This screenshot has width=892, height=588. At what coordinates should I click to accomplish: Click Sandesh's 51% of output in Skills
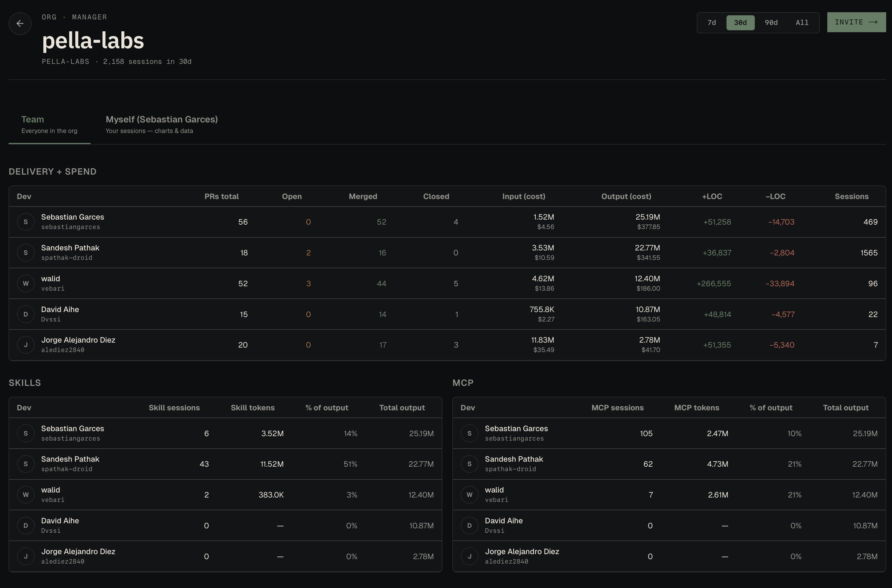(x=350, y=464)
